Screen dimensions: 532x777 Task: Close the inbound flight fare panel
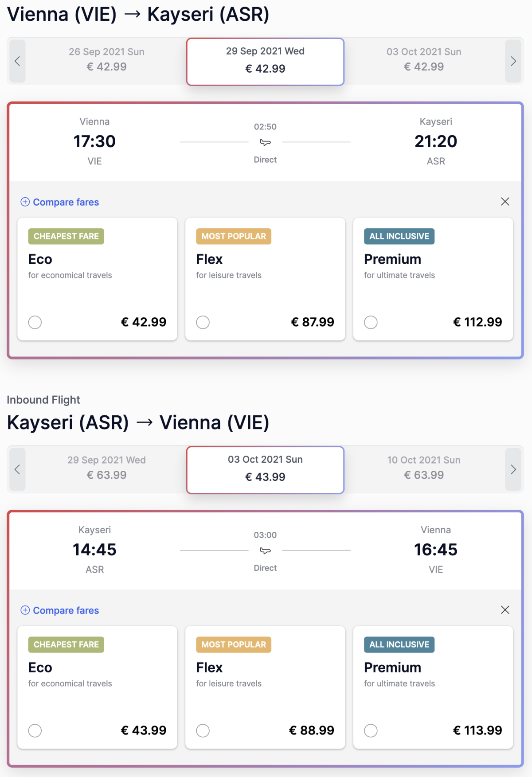[x=505, y=610]
